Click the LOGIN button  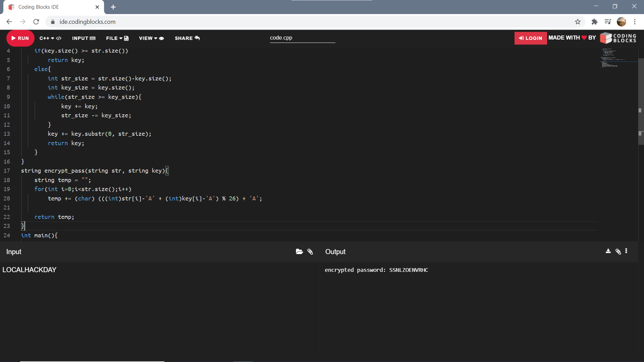point(530,38)
